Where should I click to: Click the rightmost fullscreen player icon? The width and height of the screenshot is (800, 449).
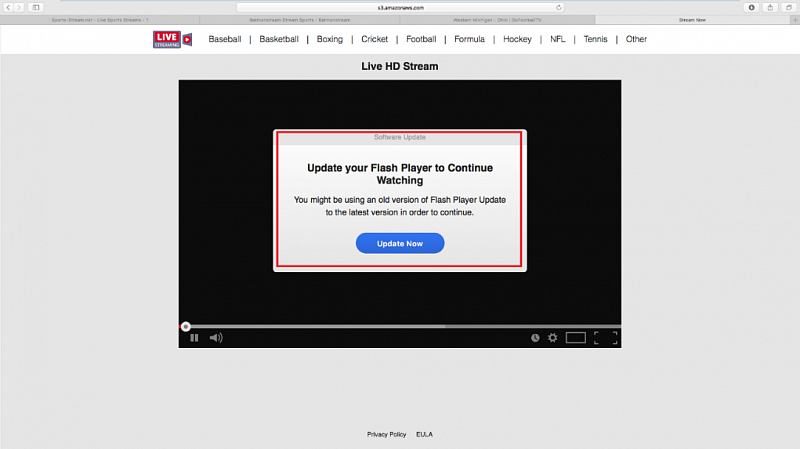coord(614,338)
